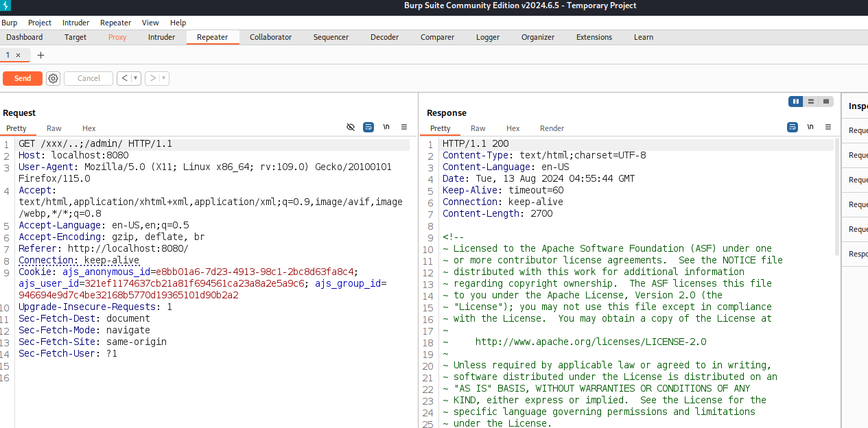The height and width of the screenshot is (428, 868).
Task: Select the Pretty view in Request panel
Action: (16, 128)
